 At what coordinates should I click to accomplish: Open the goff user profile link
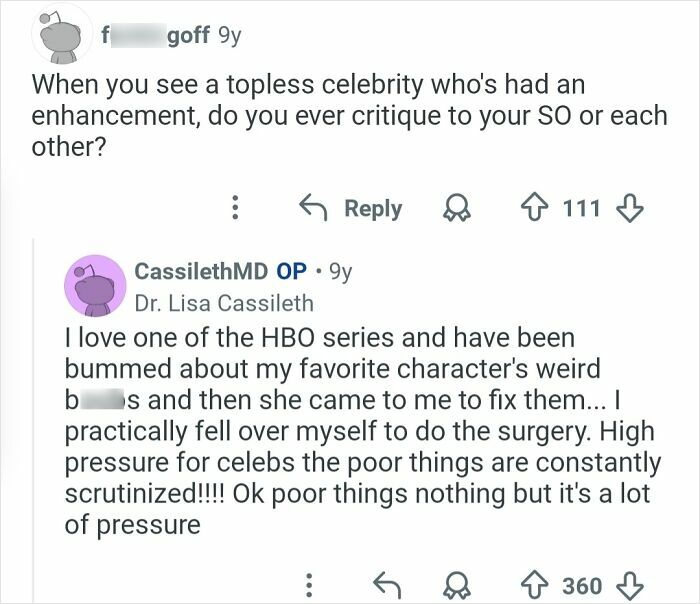154,36
